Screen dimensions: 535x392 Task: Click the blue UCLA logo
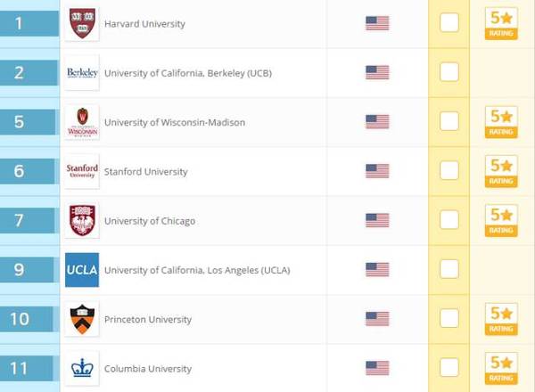(82, 270)
